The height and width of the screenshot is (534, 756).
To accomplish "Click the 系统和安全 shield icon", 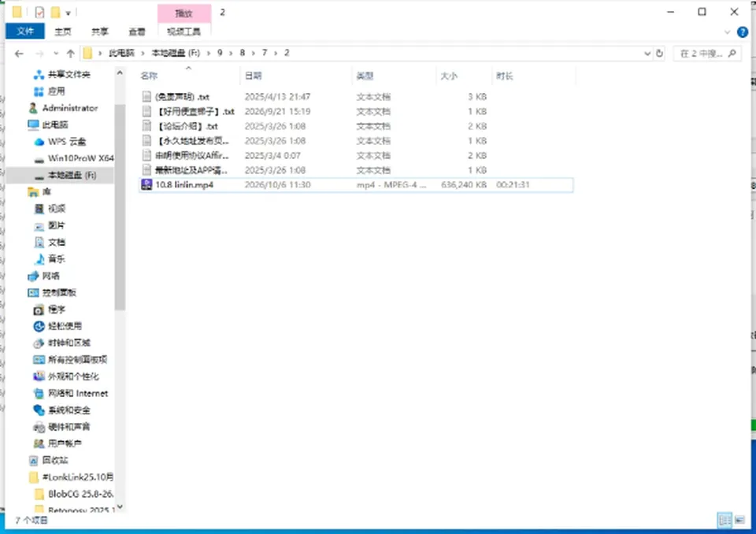I will click(39, 410).
